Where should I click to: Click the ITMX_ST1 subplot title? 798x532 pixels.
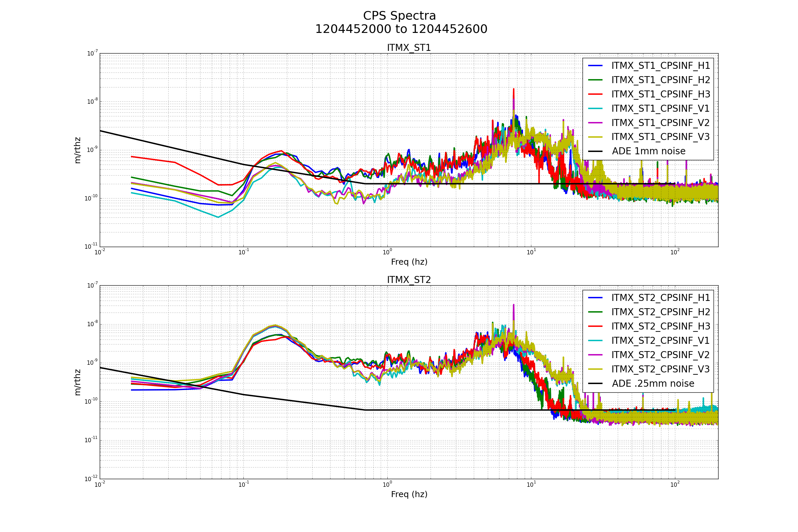click(x=409, y=48)
